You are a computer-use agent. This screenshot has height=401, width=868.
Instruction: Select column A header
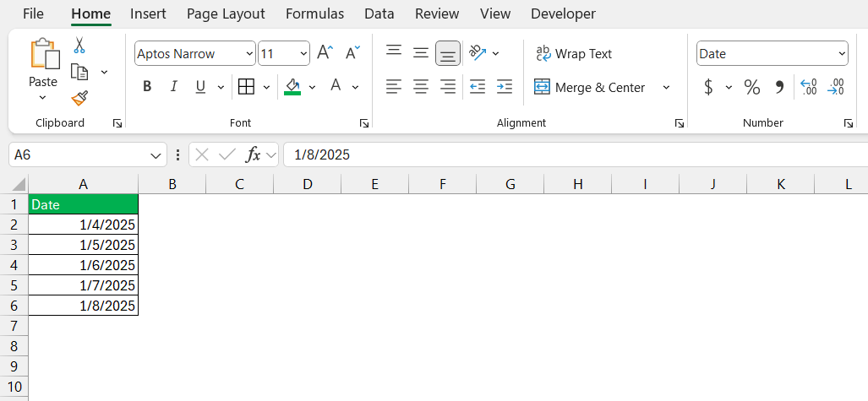(x=83, y=184)
